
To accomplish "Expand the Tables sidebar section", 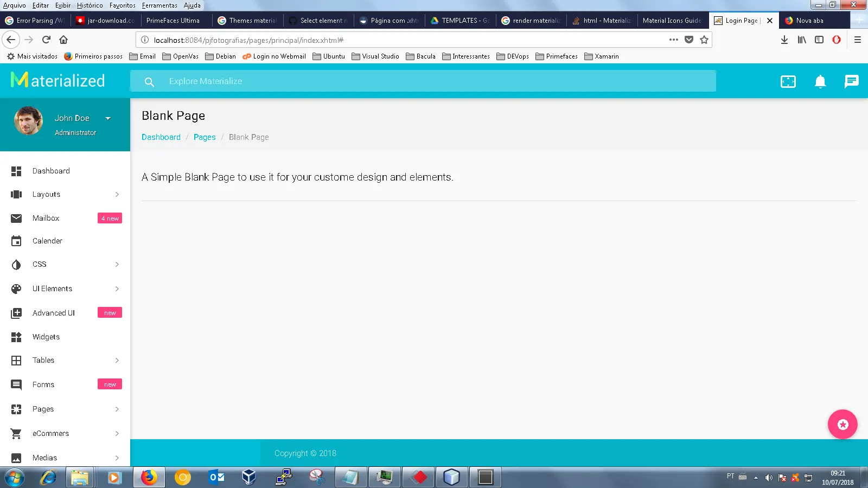I will [x=117, y=360].
